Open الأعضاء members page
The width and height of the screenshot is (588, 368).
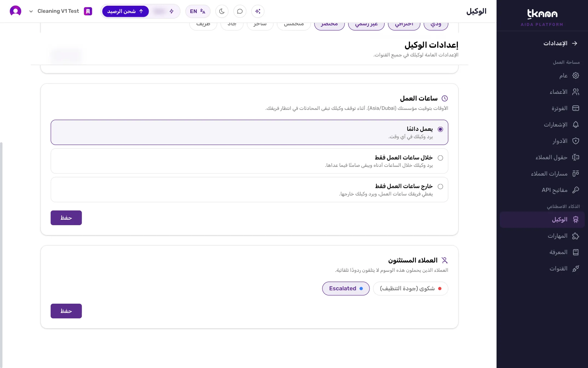point(542,92)
